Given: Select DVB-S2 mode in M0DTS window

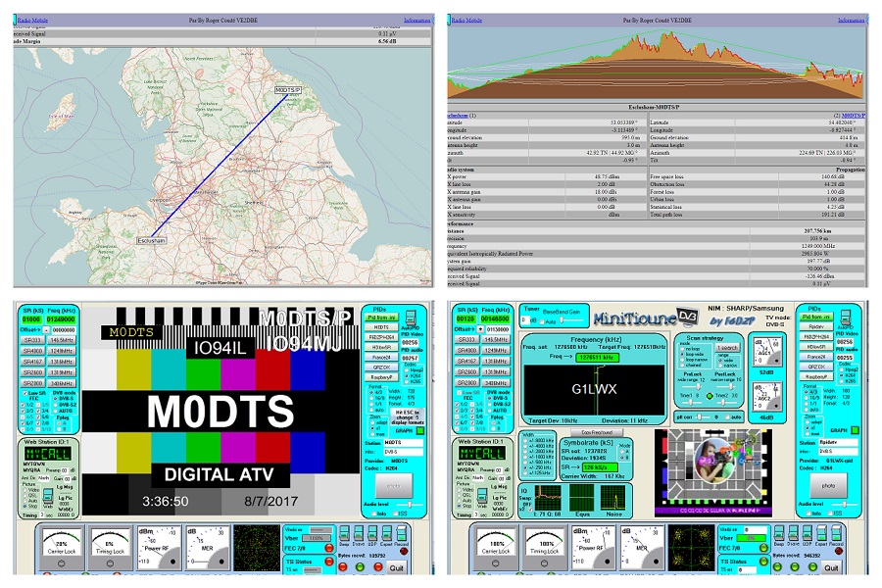Looking at the screenshot, I should tap(55, 405).
